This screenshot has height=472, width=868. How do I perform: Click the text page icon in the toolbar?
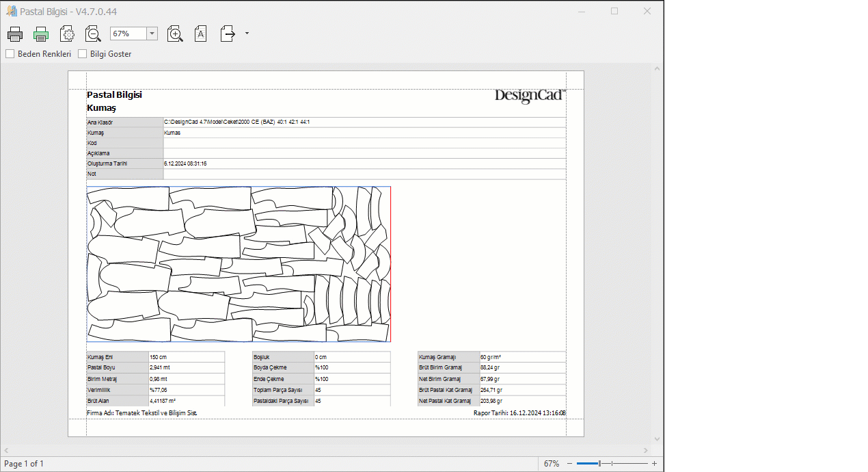tap(200, 34)
